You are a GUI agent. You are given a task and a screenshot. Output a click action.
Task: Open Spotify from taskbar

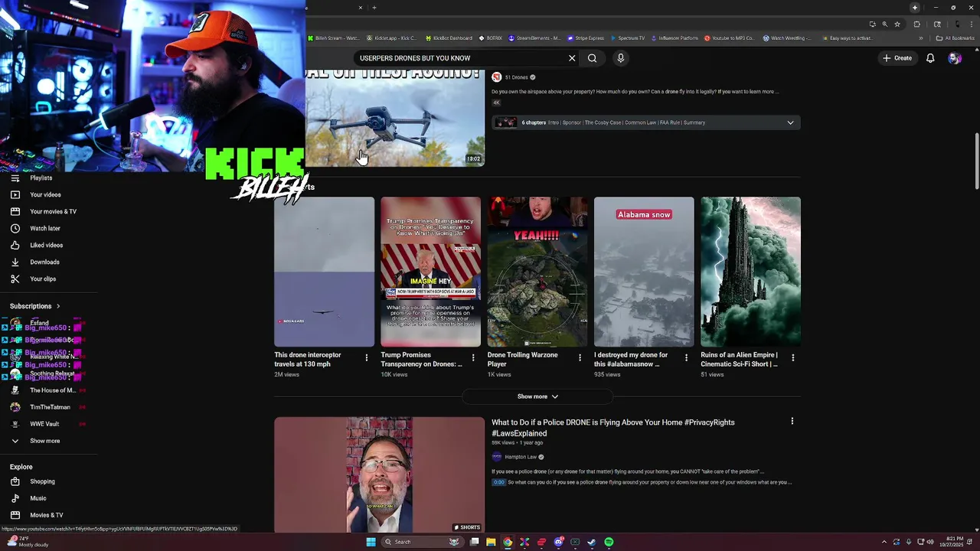tap(609, 542)
